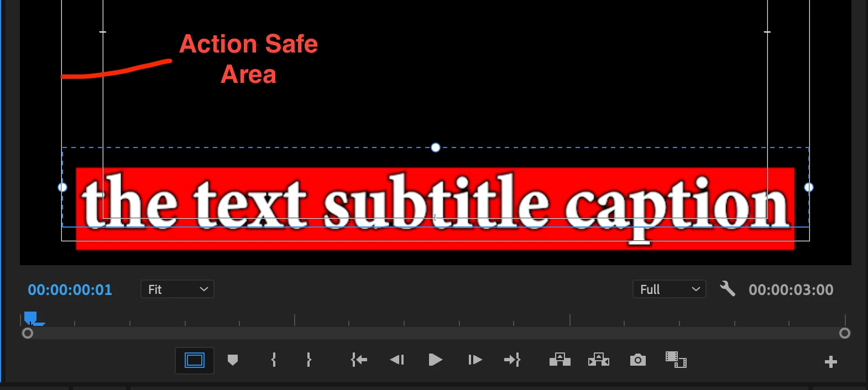The image size is (868, 390).
Task: Toggle the Safe Margins button
Action: 195,361
